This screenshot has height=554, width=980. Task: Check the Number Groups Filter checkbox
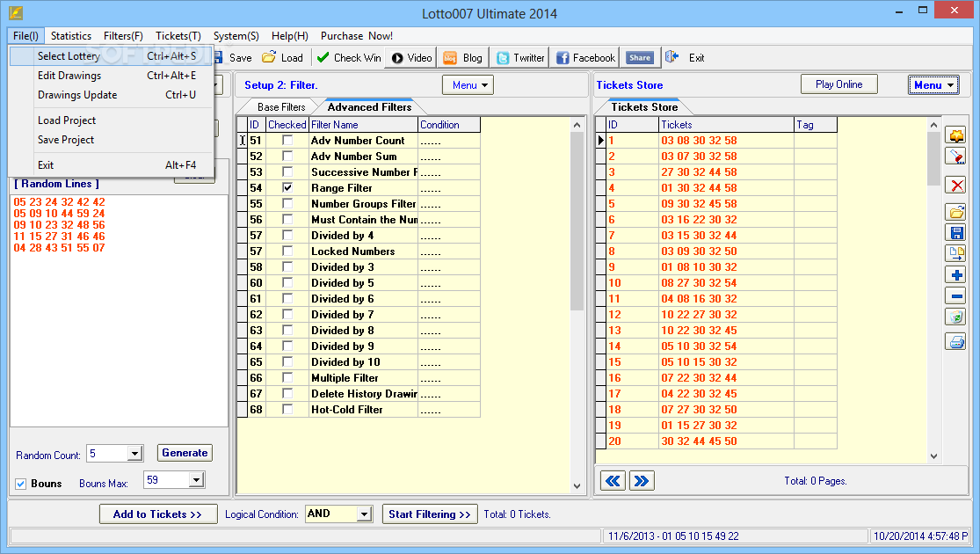coord(287,203)
